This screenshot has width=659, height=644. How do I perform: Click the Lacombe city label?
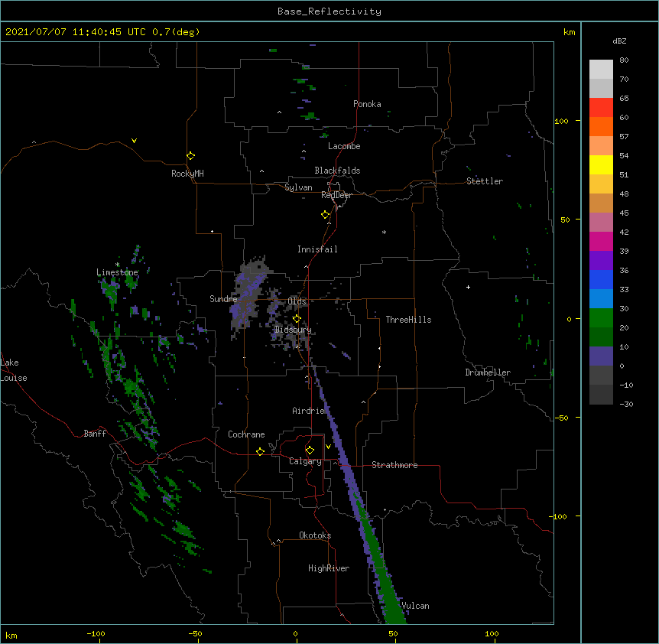(x=344, y=146)
